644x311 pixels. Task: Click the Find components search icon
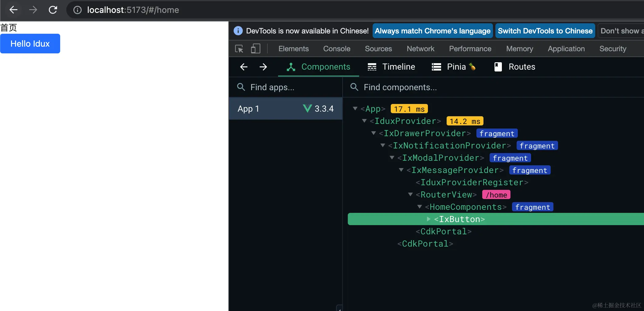coord(354,87)
